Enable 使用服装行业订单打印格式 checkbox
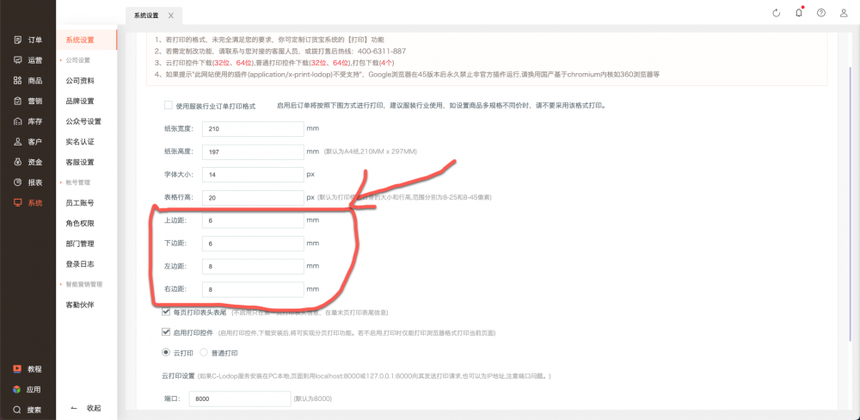860x420 pixels. coord(168,105)
